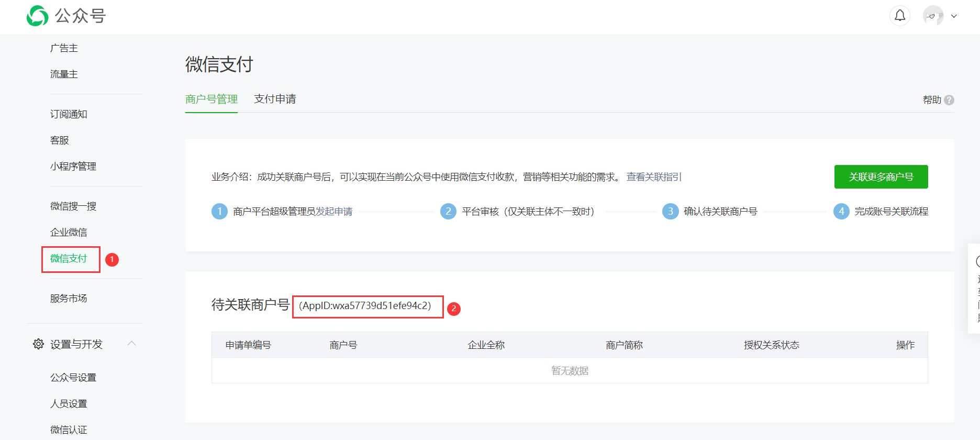Image resolution: width=980 pixels, height=440 pixels.
Task: Click the 设置与开发 gear icon
Action: pos(38,344)
